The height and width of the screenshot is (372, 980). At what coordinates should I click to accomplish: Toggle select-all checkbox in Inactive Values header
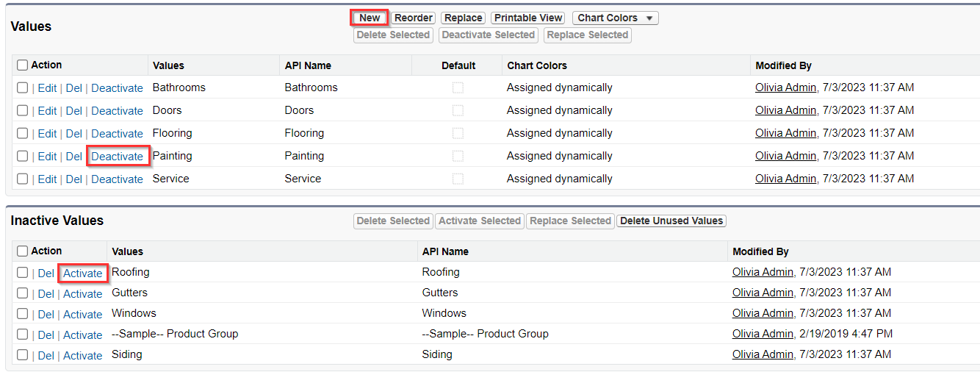pyautogui.click(x=22, y=251)
